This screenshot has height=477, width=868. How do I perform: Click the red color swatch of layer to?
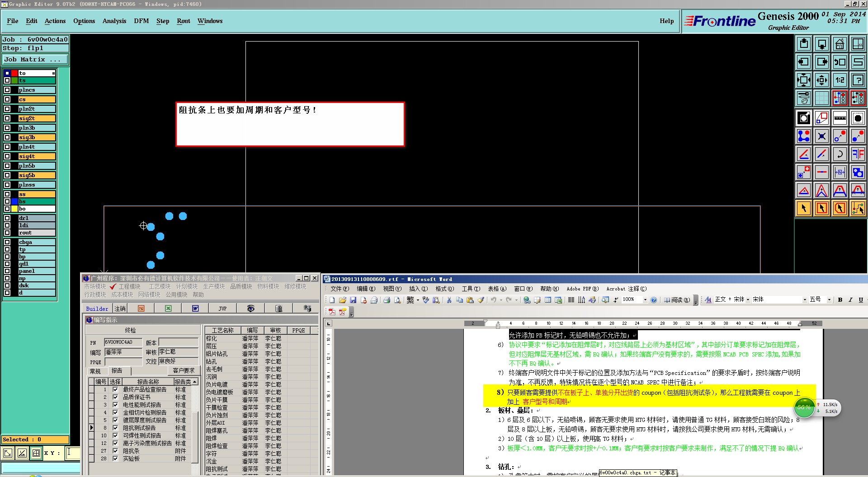(14, 73)
